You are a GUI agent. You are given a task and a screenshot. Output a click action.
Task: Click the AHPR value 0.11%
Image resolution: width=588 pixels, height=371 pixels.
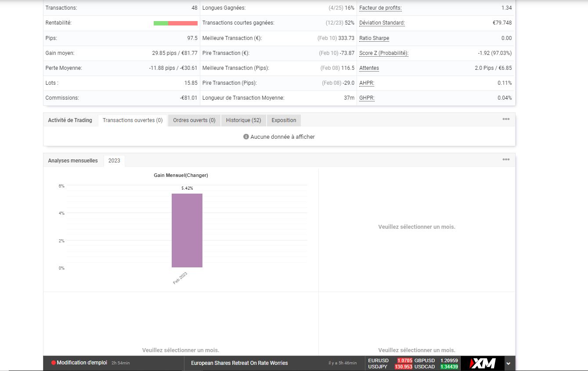[x=505, y=83]
